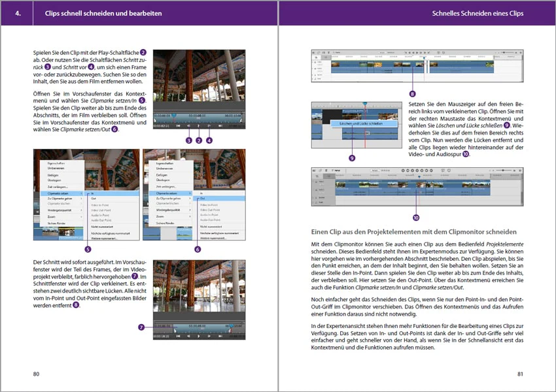Go to next edit point in upper preview monitor

(220, 125)
